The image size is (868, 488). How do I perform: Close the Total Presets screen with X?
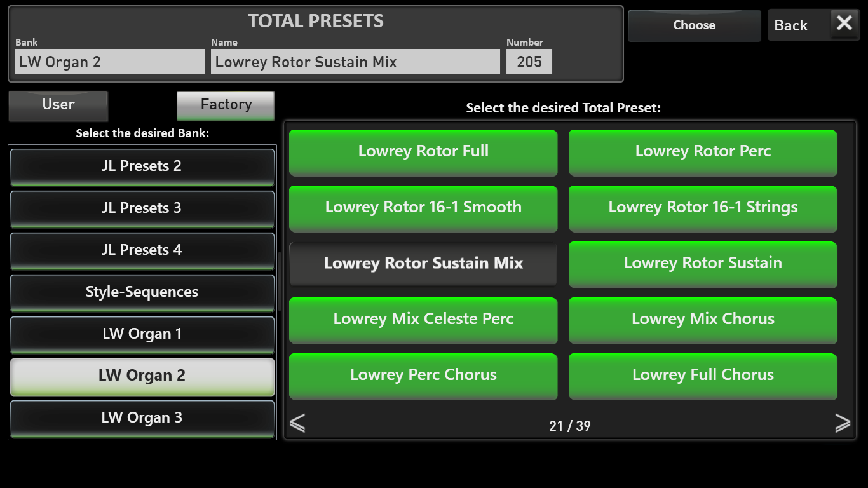[844, 24]
